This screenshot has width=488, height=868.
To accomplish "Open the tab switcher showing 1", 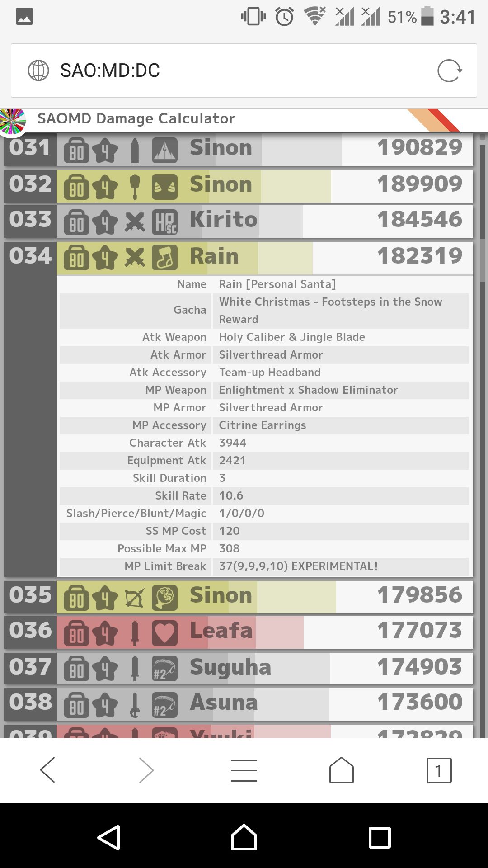I will coord(439,770).
